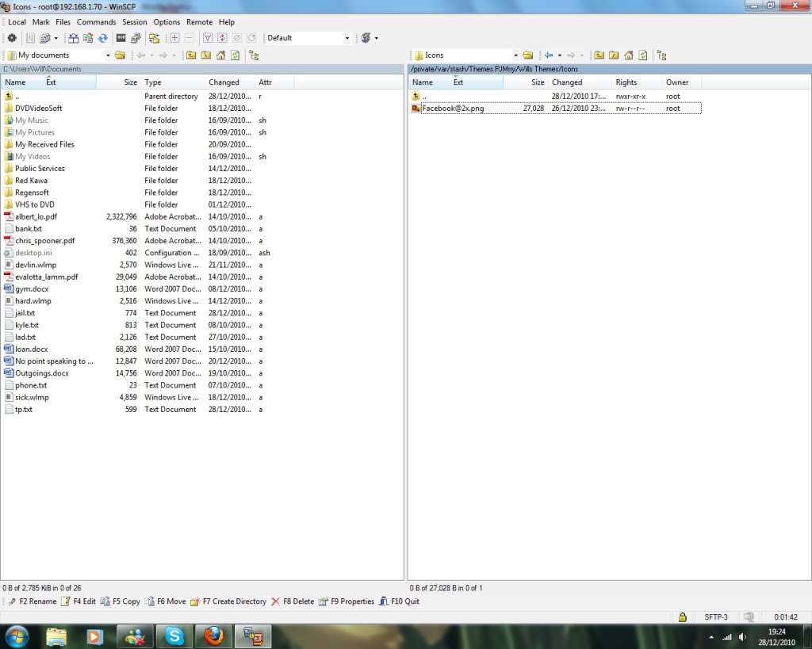Go to local parent directory icon
This screenshot has height=649, width=812.
(x=191, y=55)
